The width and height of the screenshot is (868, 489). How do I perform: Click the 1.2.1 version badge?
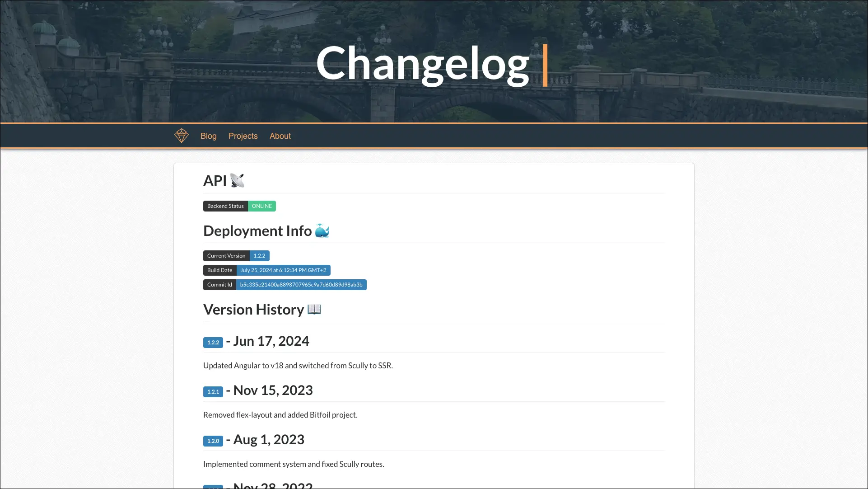pos(213,392)
